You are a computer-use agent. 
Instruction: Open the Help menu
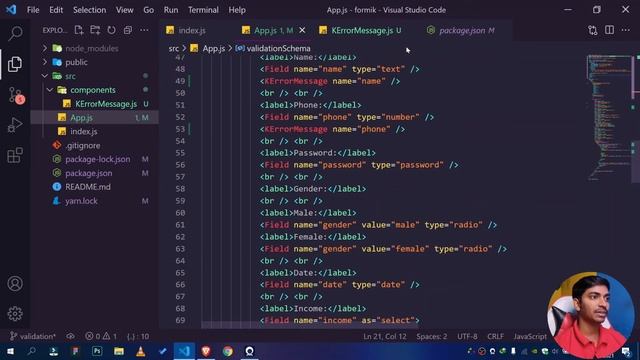(237, 10)
